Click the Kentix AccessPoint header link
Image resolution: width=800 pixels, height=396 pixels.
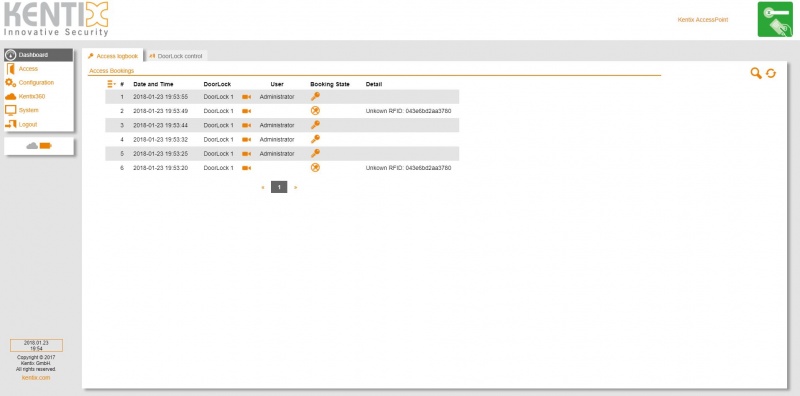[x=703, y=20]
